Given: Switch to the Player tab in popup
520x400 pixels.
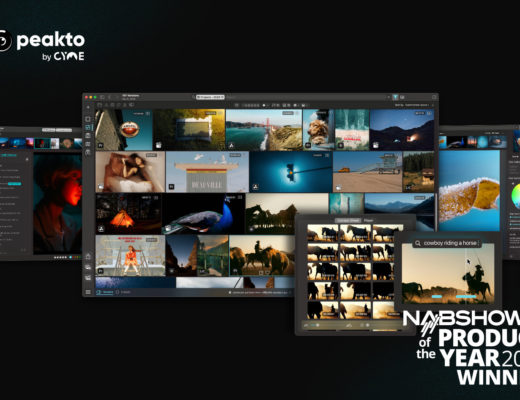Looking at the screenshot, I should click(368, 221).
